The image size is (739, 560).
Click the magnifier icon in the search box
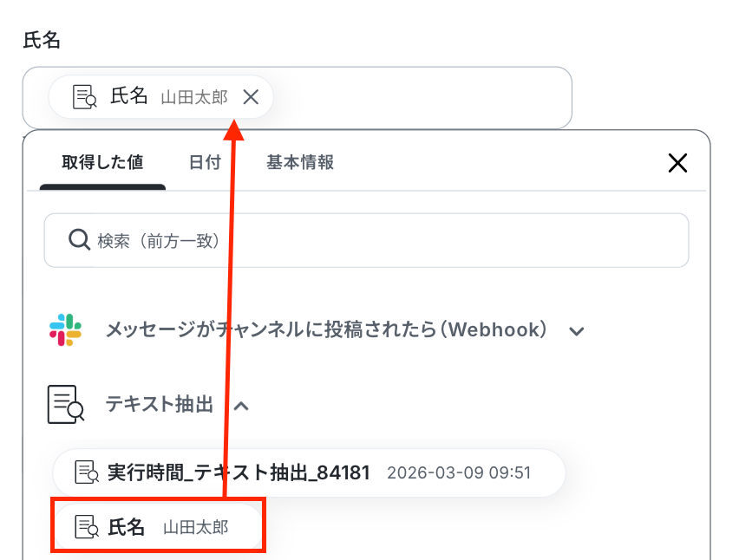click(79, 240)
